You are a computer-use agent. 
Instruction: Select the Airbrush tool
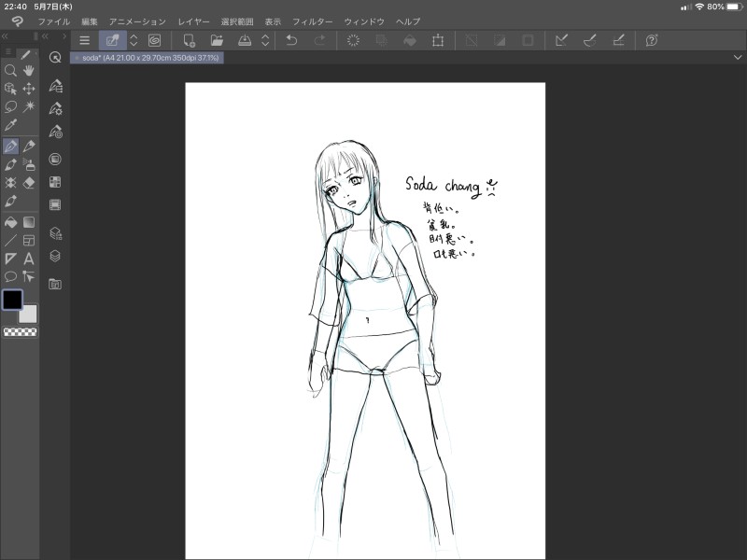[29, 165]
